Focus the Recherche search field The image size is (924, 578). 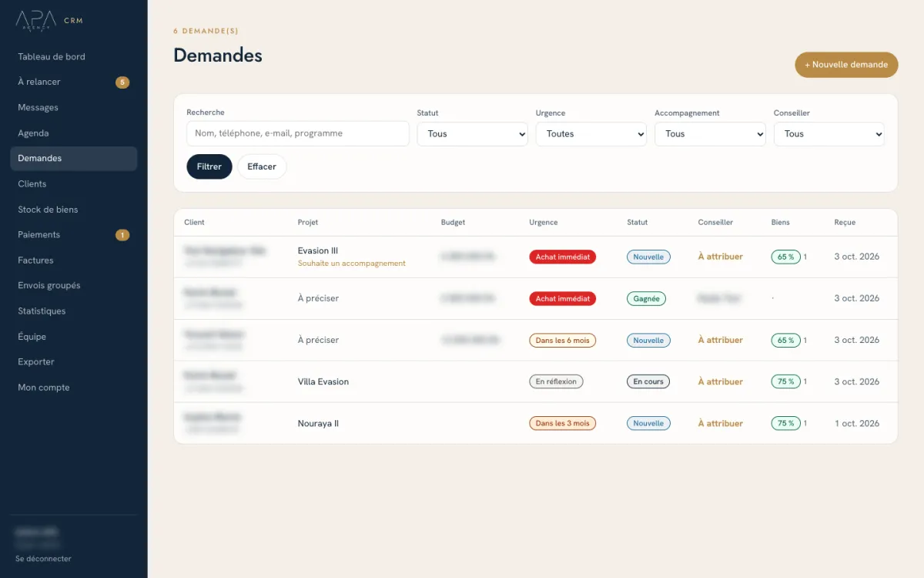coord(298,133)
